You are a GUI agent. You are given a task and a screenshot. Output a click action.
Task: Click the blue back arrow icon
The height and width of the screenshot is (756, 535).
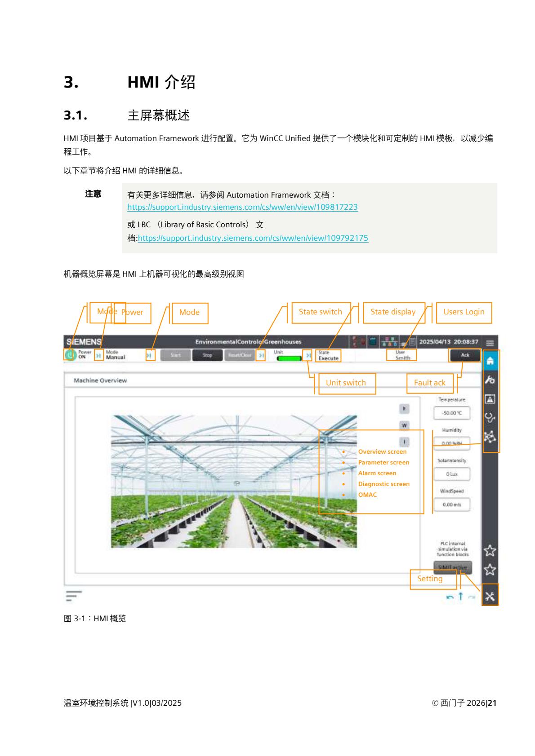[x=450, y=597]
